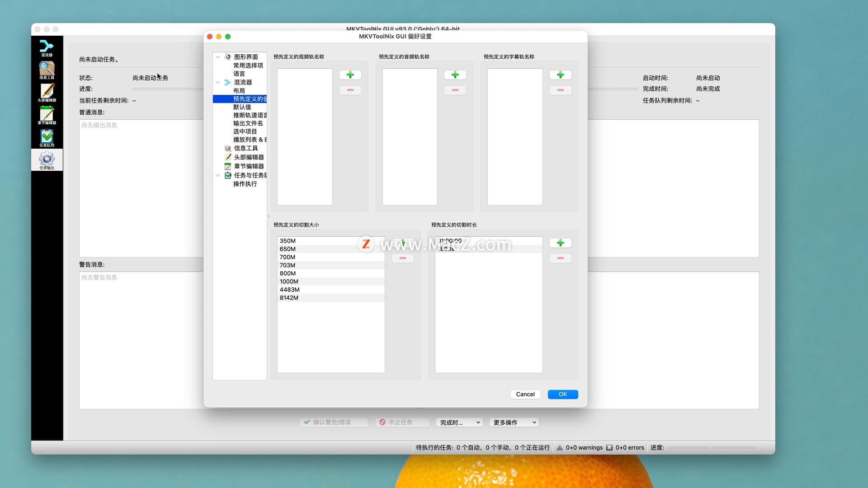Screen dimensions: 868x488
Task: Open the job queue (任务队列) in sidebar
Action: [x=47, y=138]
